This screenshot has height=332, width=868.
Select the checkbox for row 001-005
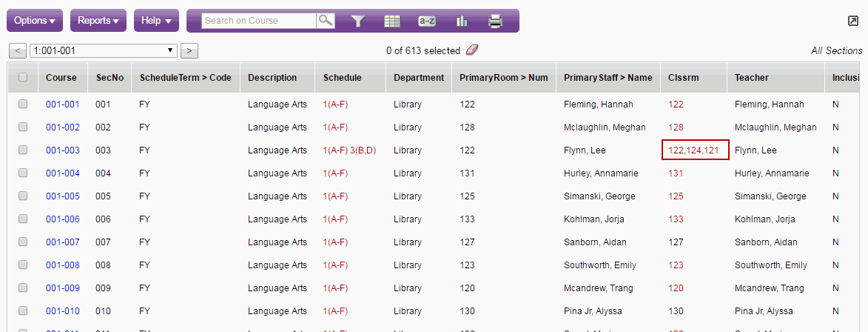pyautogui.click(x=23, y=196)
